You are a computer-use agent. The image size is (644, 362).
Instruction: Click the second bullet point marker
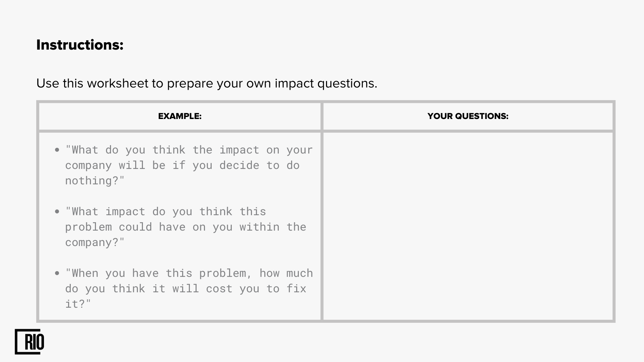pos(57,212)
